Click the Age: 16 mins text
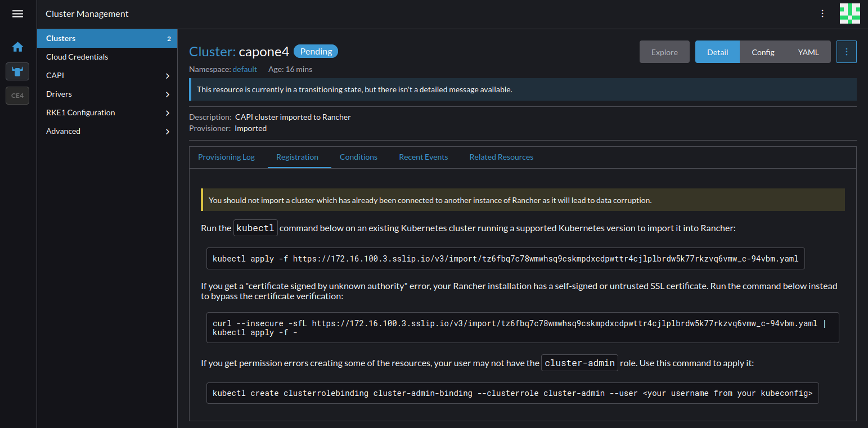 [x=290, y=69]
